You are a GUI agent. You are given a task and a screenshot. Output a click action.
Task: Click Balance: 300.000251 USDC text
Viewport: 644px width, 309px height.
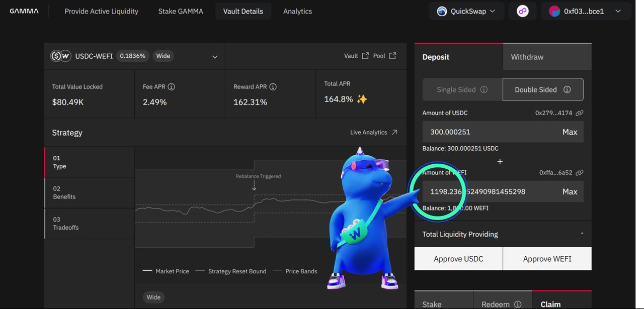[x=460, y=148]
